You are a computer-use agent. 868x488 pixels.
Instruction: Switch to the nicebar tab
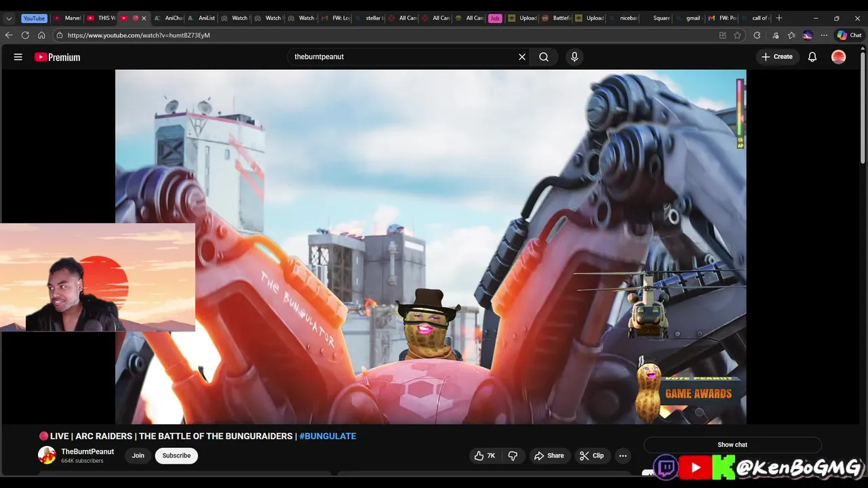tap(623, 18)
